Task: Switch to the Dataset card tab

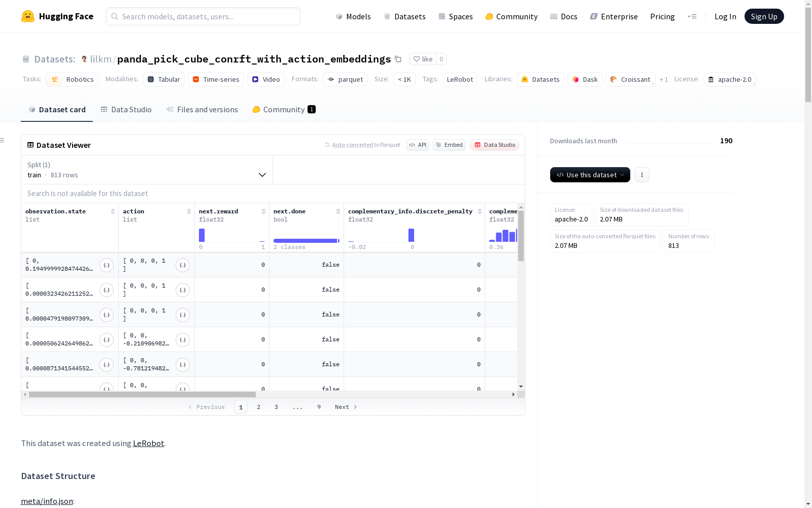Action: click(x=57, y=110)
